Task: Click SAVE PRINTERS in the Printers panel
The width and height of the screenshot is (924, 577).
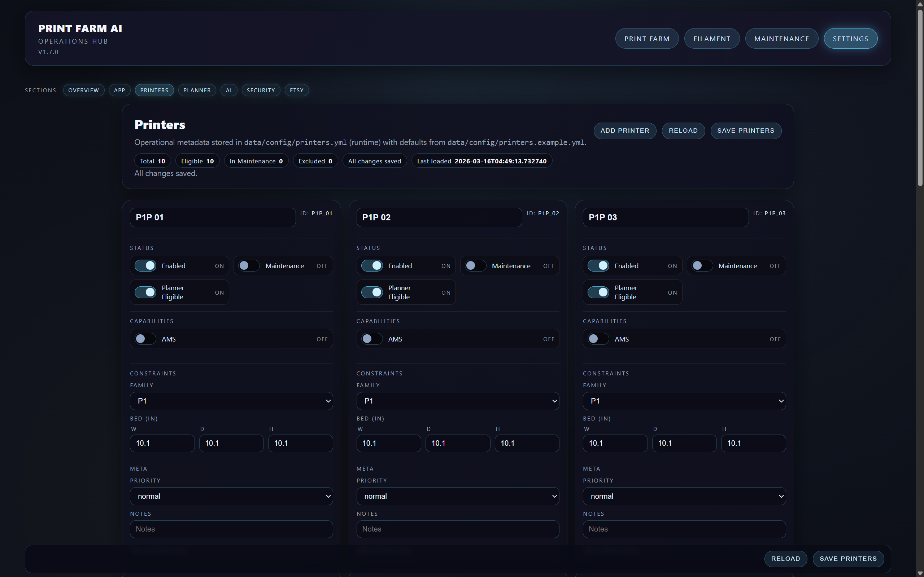Action: (x=746, y=131)
